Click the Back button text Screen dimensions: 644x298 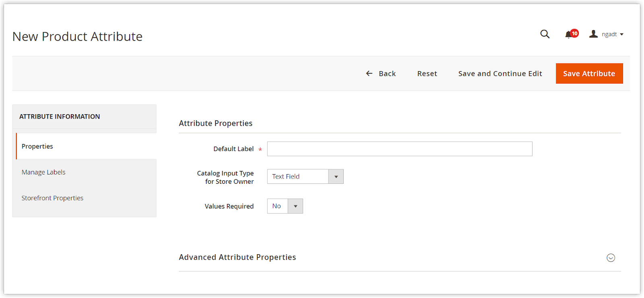coord(387,74)
